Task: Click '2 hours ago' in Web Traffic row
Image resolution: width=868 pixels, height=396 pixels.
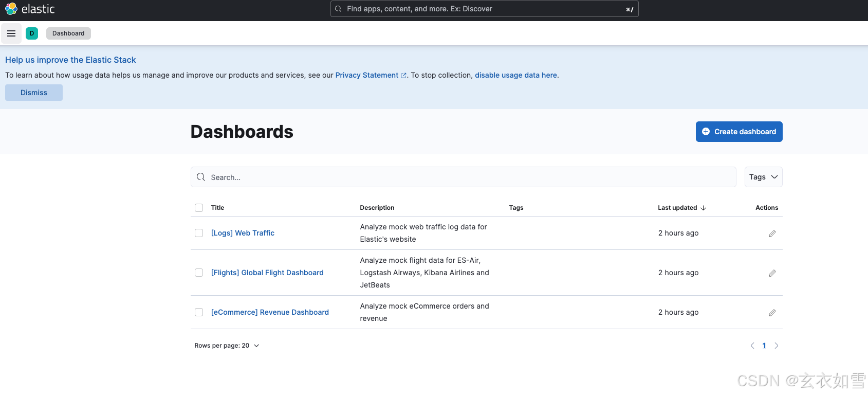Action: click(678, 233)
